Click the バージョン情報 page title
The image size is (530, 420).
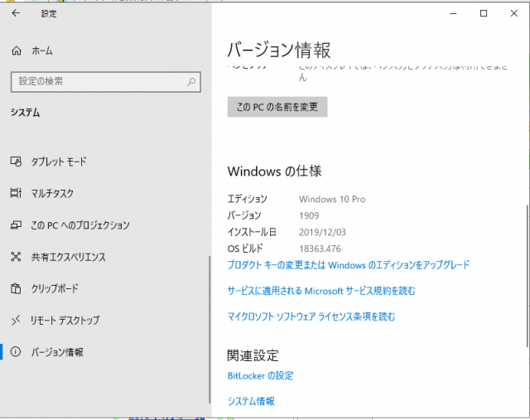[x=279, y=50]
